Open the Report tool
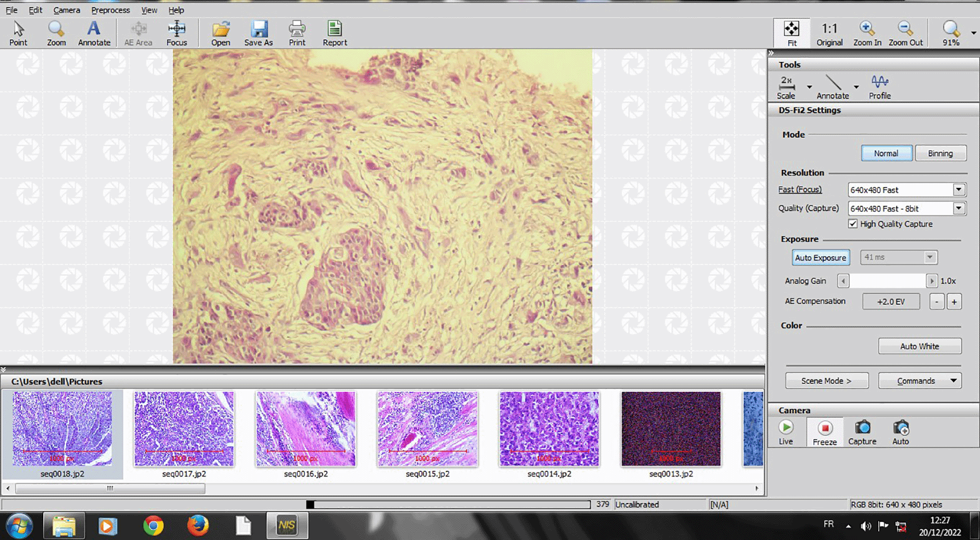The height and width of the screenshot is (540, 980). pyautogui.click(x=334, y=33)
